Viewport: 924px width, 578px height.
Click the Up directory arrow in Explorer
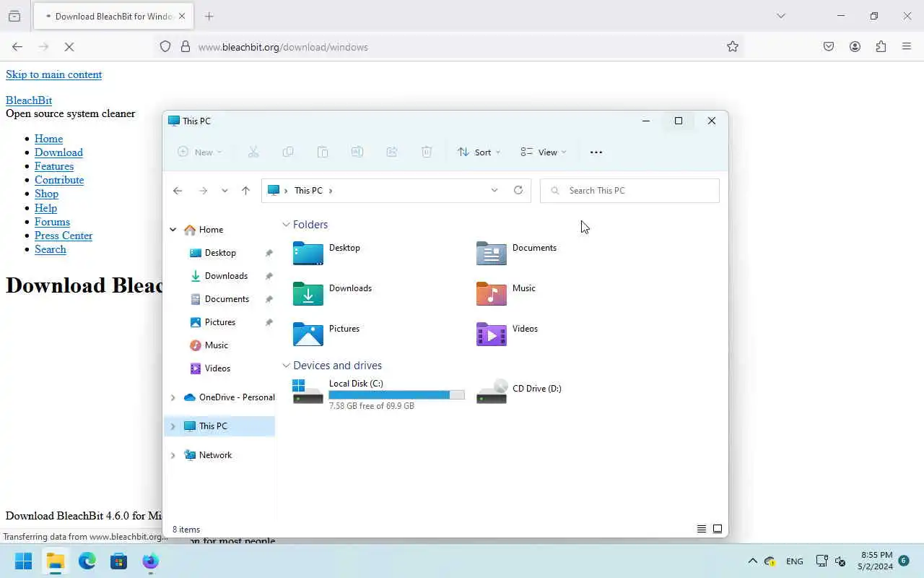[x=245, y=191]
